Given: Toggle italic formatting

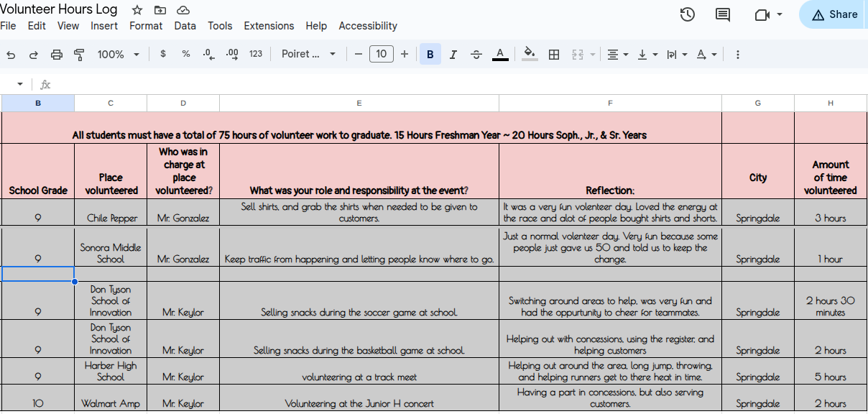Looking at the screenshot, I should coord(453,54).
